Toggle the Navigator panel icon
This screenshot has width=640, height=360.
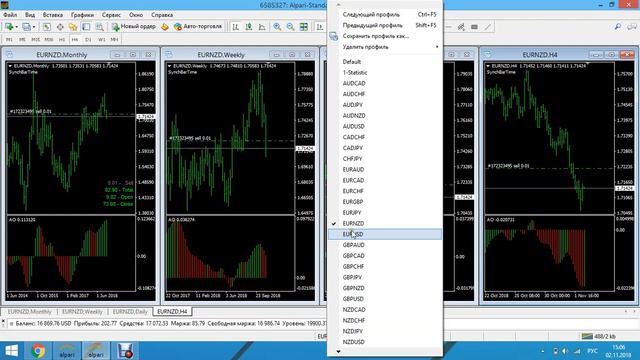(73, 27)
